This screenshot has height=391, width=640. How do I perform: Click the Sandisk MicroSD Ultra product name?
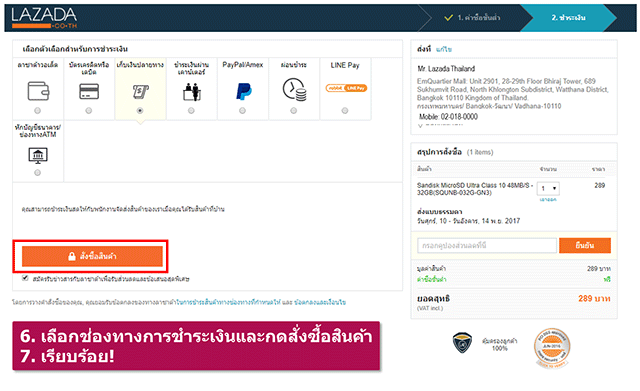point(475,189)
